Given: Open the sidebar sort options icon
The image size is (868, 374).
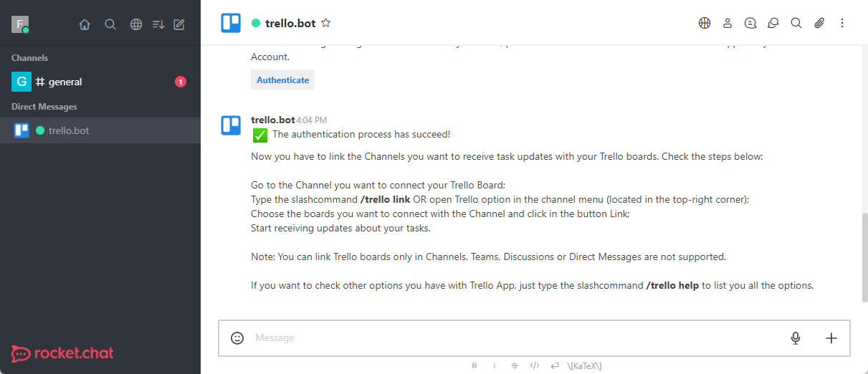Looking at the screenshot, I should pos(158,24).
